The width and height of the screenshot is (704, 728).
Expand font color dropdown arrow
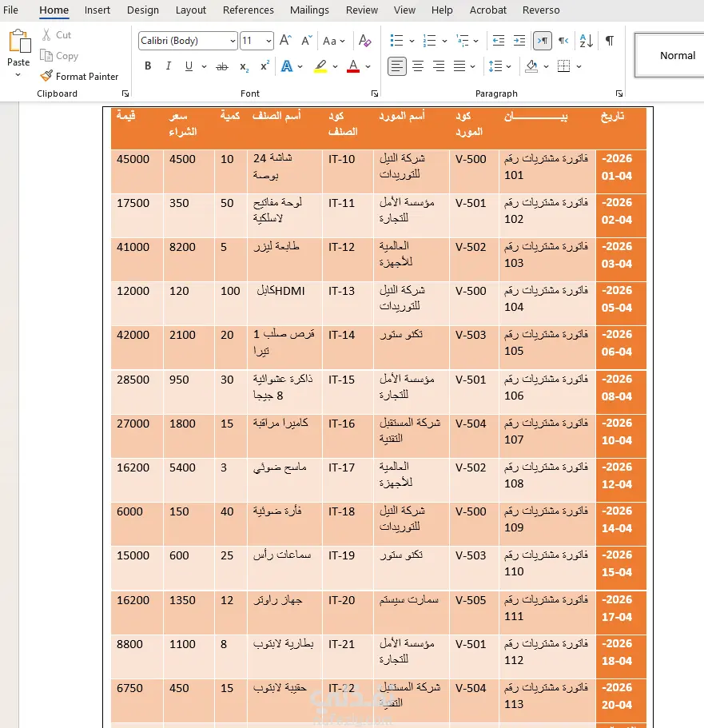coord(368,67)
